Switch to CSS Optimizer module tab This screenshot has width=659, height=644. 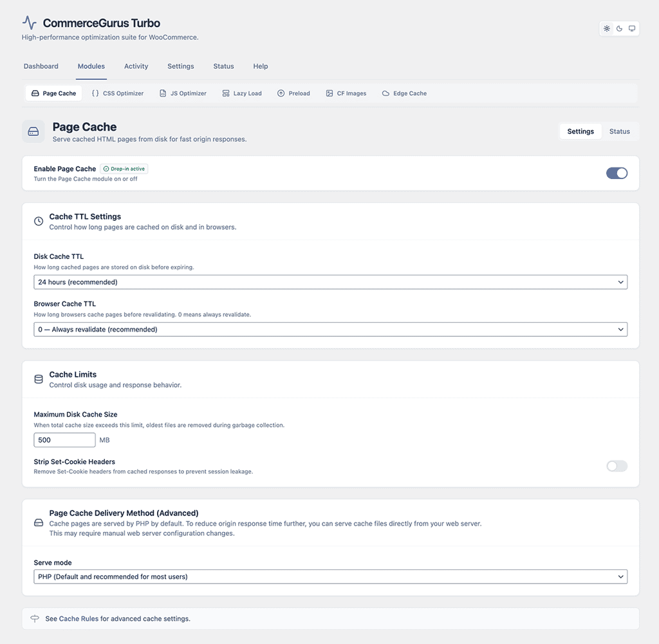(118, 93)
